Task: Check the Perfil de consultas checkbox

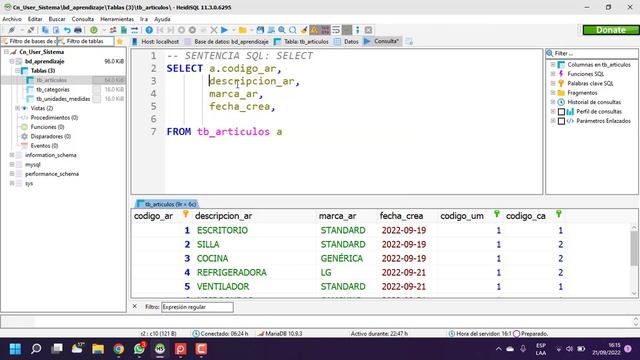Action: pos(562,112)
